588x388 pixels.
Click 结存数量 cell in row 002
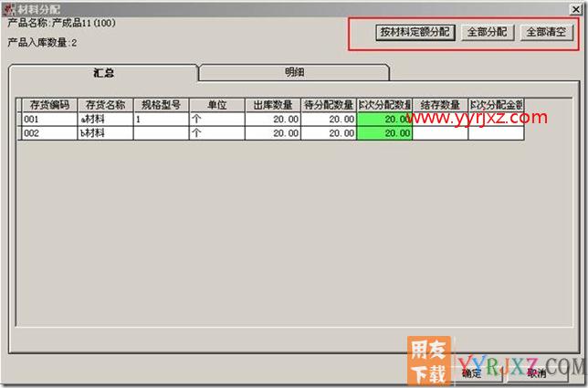tap(440, 133)
